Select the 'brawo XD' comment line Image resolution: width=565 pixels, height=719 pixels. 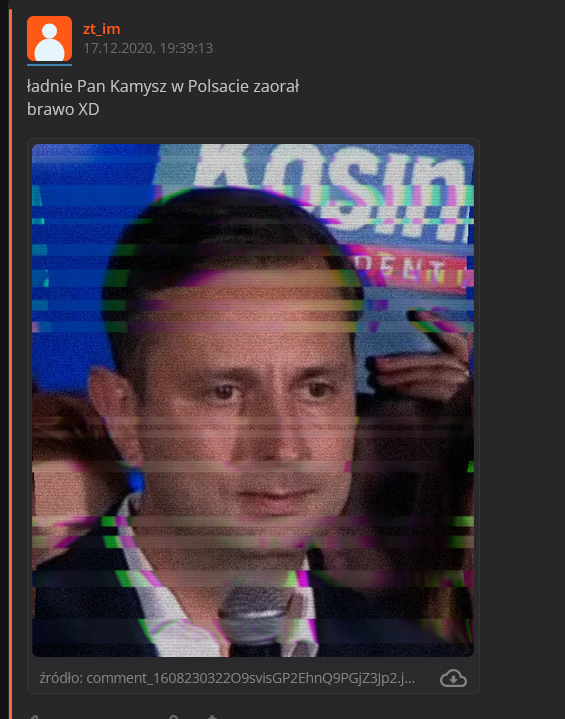(x=63, y=109)
